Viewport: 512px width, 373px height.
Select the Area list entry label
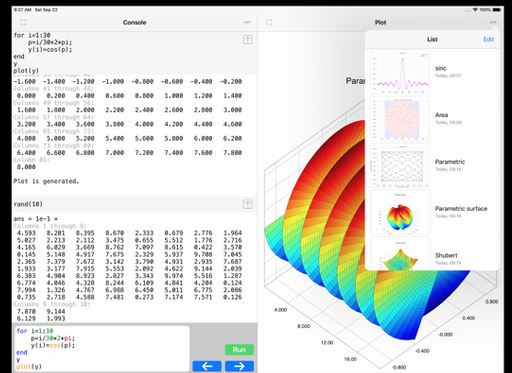coord(441,115)
